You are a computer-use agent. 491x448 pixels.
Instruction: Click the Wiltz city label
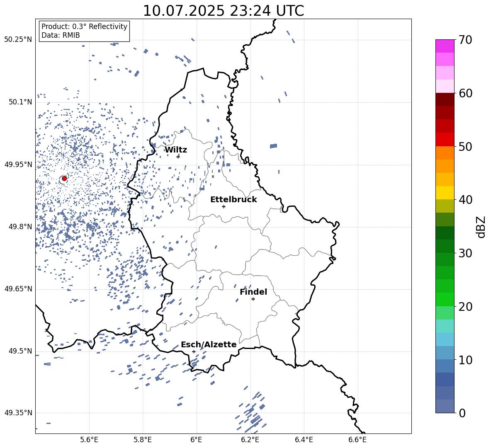176,150
